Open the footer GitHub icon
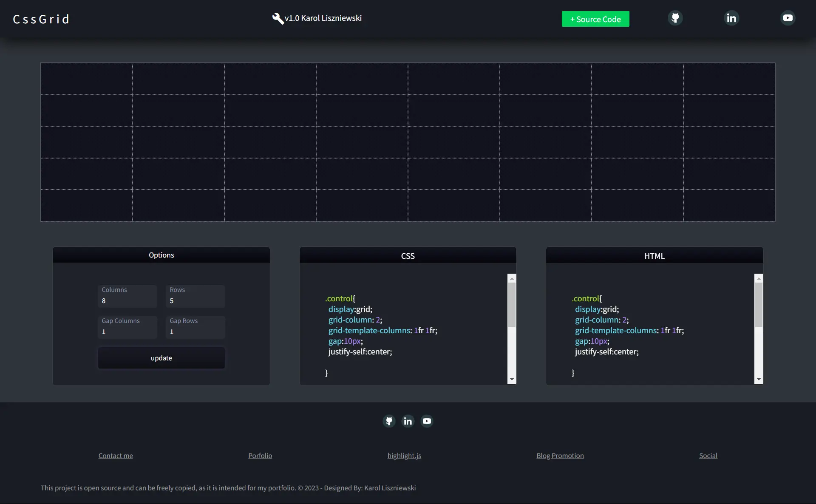Image resolution: width=816 pixels, height=504 pixels. click(389, 421)
